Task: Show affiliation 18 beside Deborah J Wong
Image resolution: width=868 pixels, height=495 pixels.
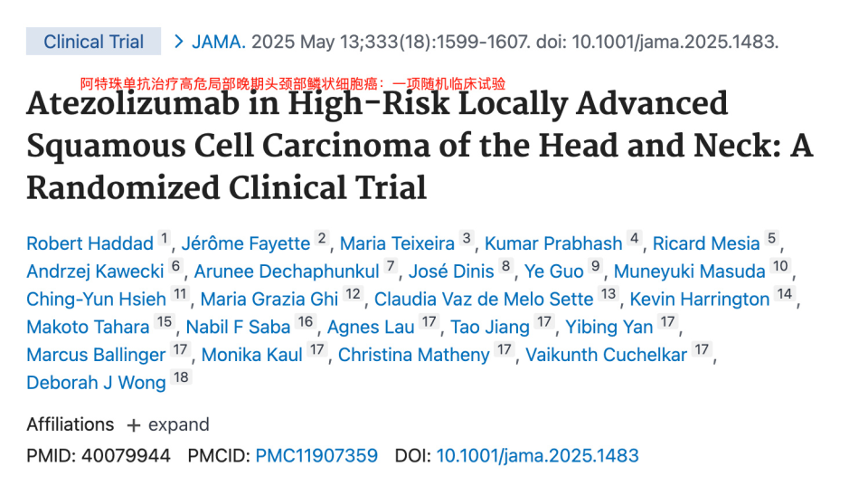Action: 182,378
